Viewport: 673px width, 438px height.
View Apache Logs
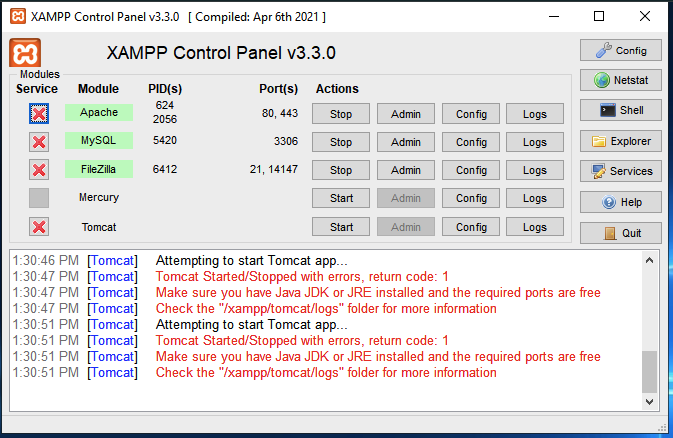pyautogui.click(x=535, y=114)
